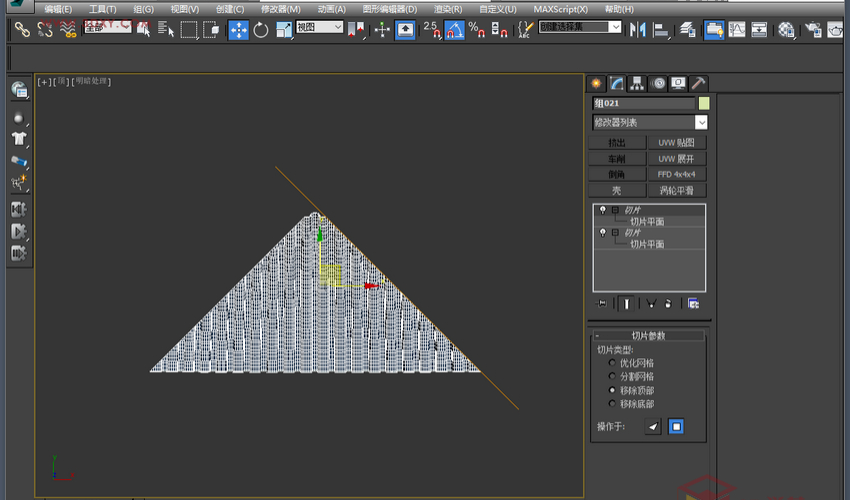Open the Curve Editor

(x=737, y=29)
